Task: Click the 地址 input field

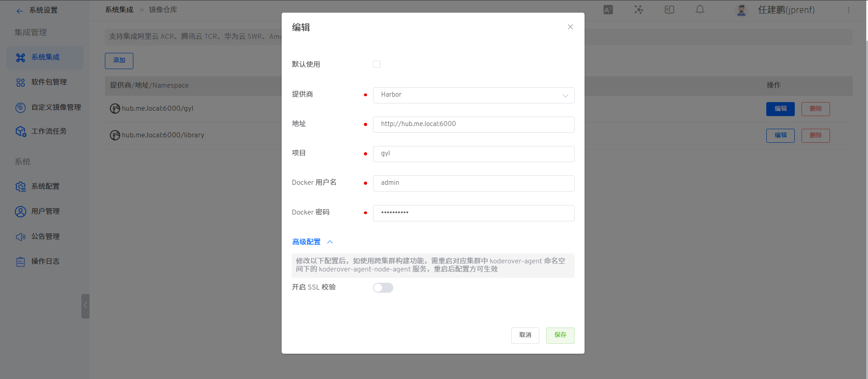Action: [473, 124]
